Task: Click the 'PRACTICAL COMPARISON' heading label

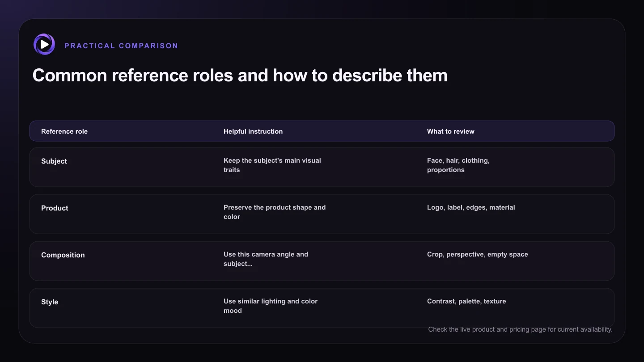Action: [121, 46]
